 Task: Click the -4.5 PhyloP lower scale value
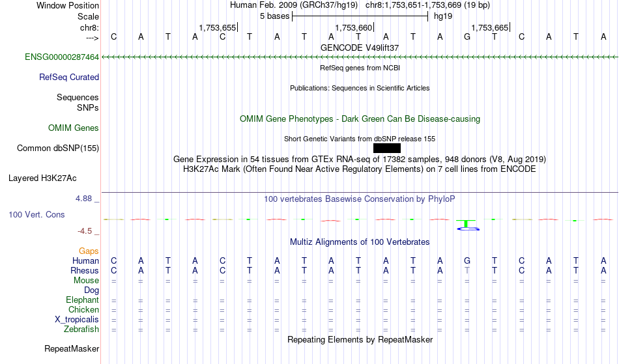click(85, 231)
